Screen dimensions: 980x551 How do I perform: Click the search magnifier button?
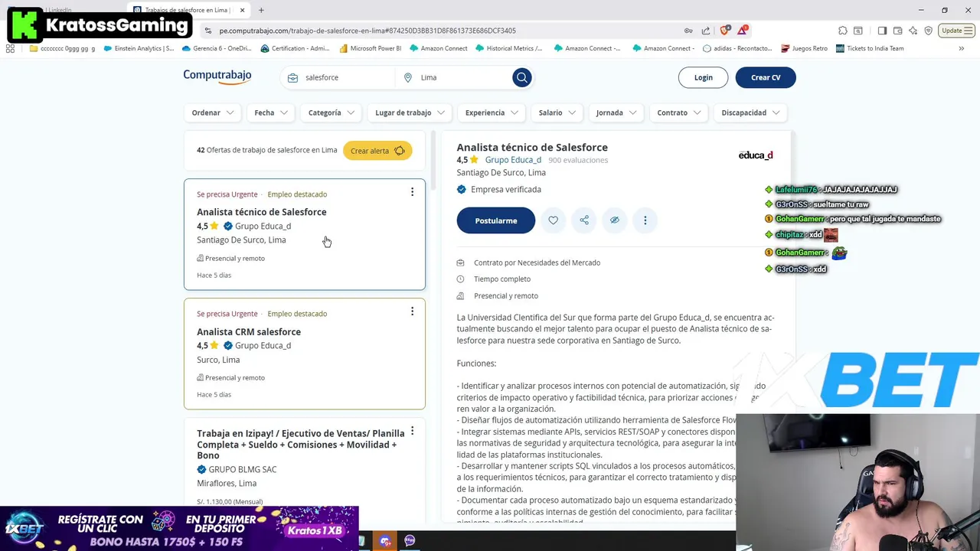521,77
